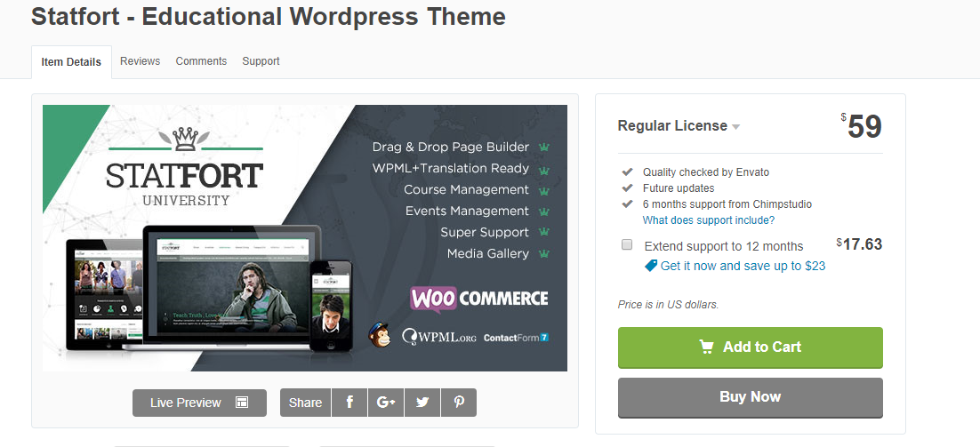Open the Regular License dropdown

click(679, 126)
